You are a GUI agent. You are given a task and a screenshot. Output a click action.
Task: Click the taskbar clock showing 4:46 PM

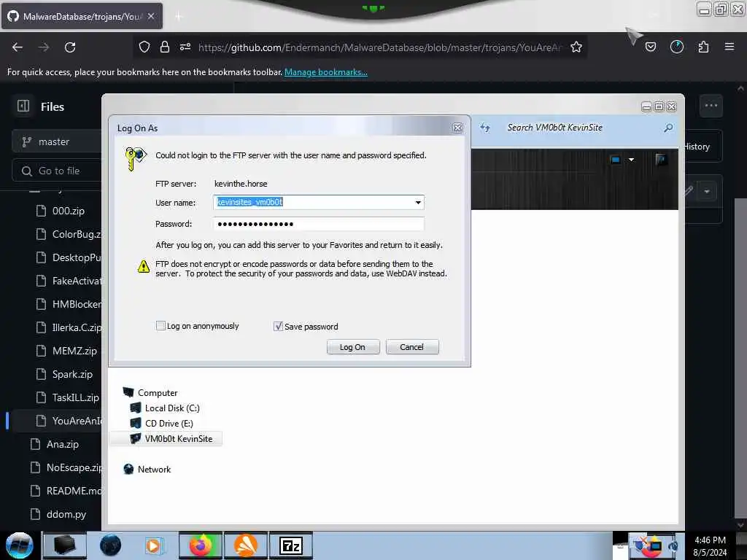pyautogui.click(x=710, y=545)
